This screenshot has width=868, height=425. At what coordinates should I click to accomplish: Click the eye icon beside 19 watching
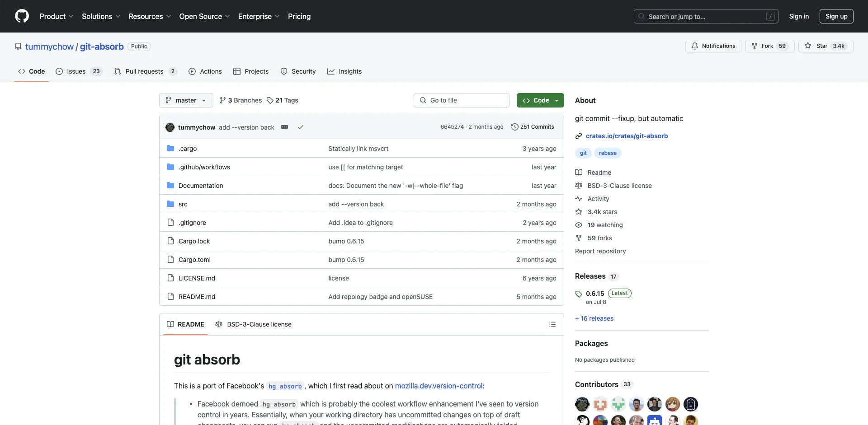coord(579,225)
